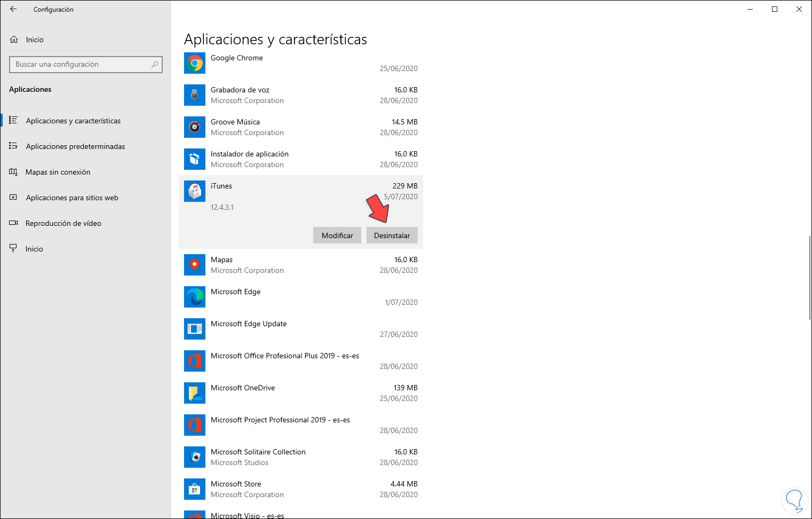Open Aplicaciones y características in the sidebar
The width and height of the screenshot is (812, 519).
(x=73, y=121)
